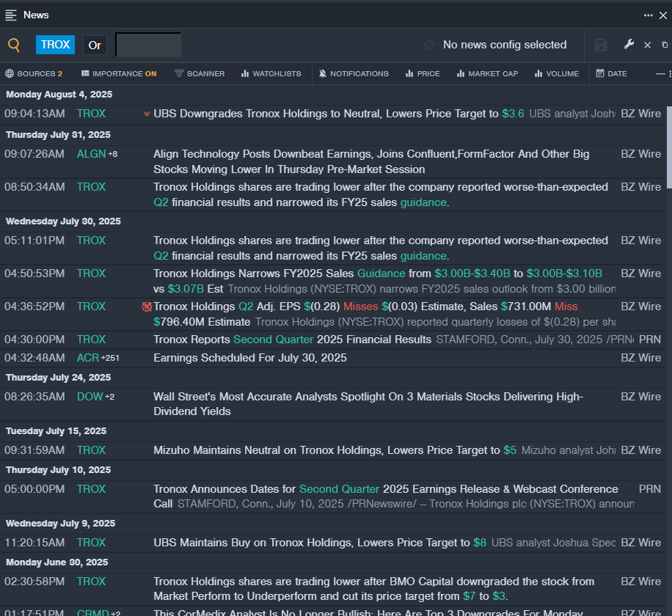The width and height of the screenshot is (672, 616).
Task: Open BMO Capital downgraded Tronox story
Action: (373, 589)
